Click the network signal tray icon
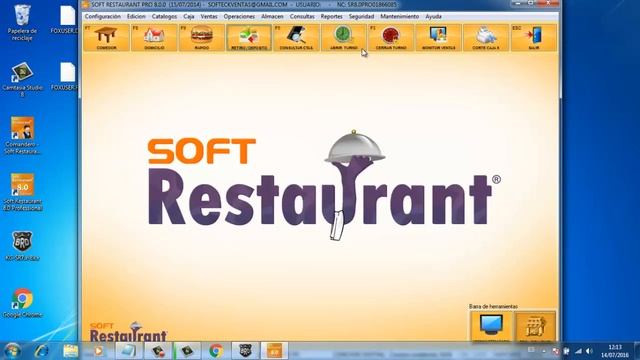 [578, 351]
